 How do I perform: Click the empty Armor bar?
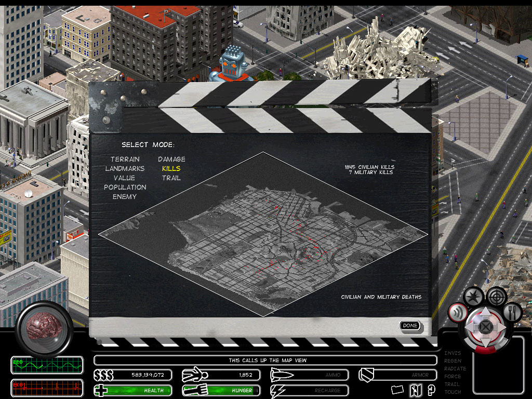[x=404, y=375]
